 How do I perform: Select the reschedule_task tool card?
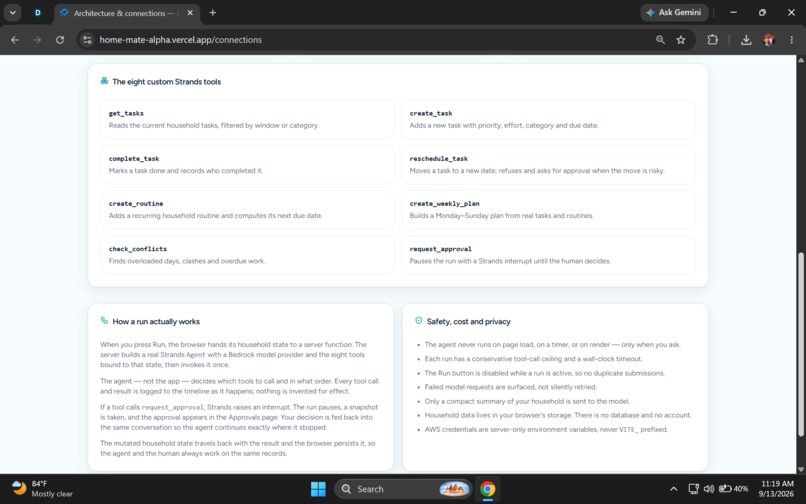point(548,165)
